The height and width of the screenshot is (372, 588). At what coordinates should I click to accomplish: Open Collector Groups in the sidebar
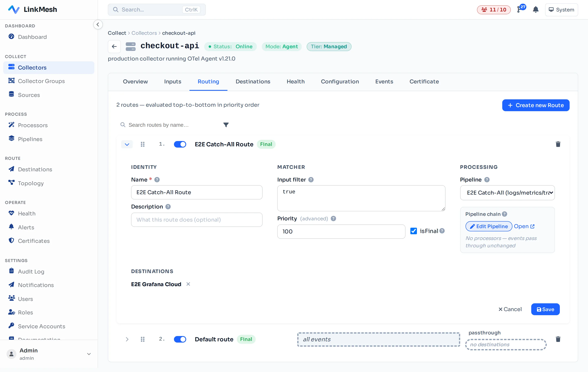tap(49, 81)
